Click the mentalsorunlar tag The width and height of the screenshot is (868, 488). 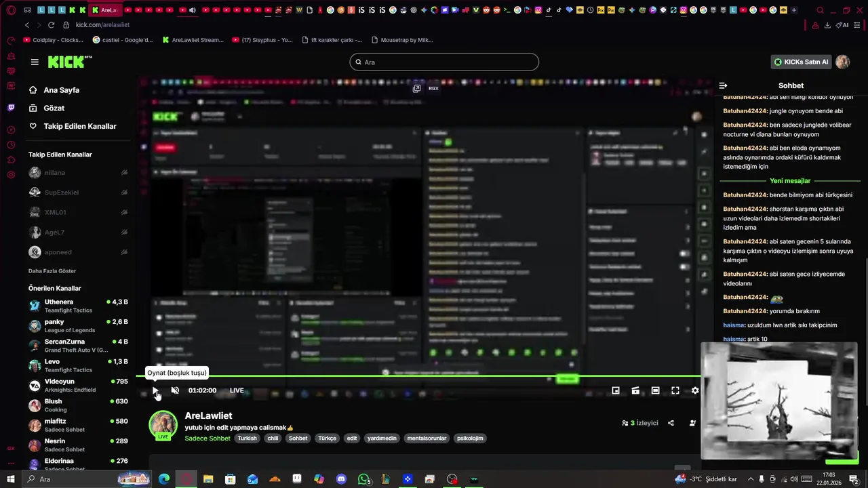427,439
